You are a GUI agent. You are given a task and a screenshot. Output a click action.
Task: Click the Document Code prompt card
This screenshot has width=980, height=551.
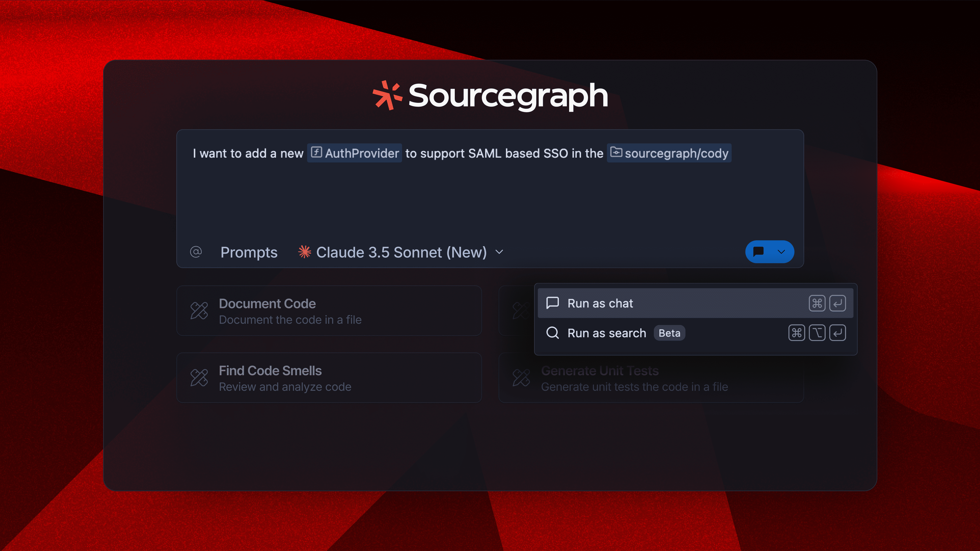point(329,311)
